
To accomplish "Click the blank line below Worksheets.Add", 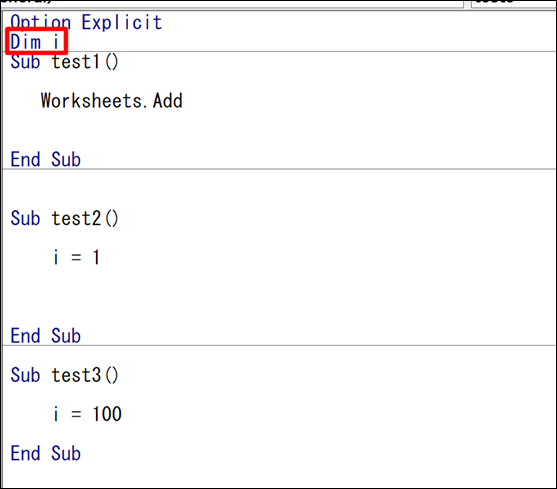I will (x=278, y=130).
